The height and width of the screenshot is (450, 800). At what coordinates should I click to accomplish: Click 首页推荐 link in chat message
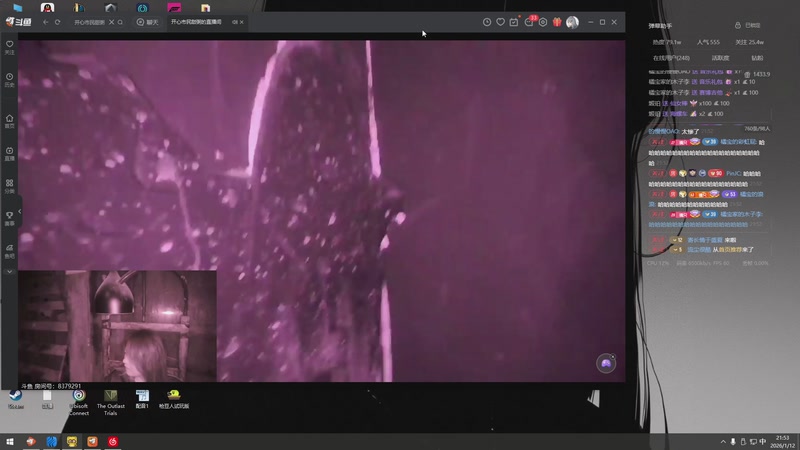click(x=731, y=249)
